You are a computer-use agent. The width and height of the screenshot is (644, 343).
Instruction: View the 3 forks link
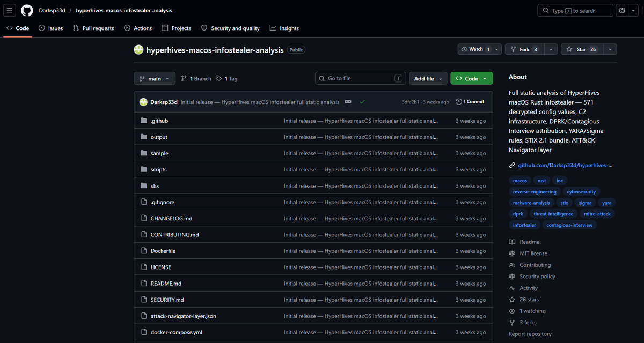point(523,323)
